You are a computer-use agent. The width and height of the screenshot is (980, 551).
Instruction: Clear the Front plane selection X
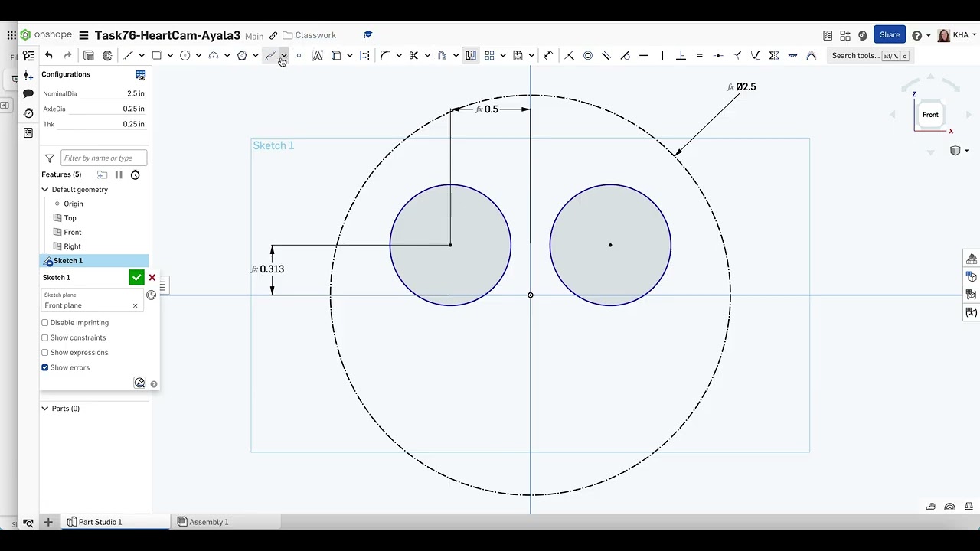(x=135, y=306)
